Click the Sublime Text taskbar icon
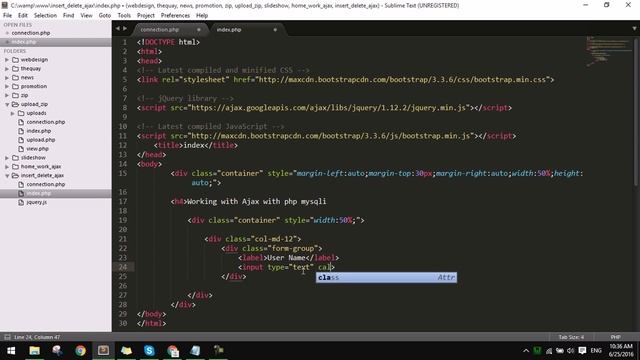The height and width of the screenshot is (360, 640). (x=103, y=351)
